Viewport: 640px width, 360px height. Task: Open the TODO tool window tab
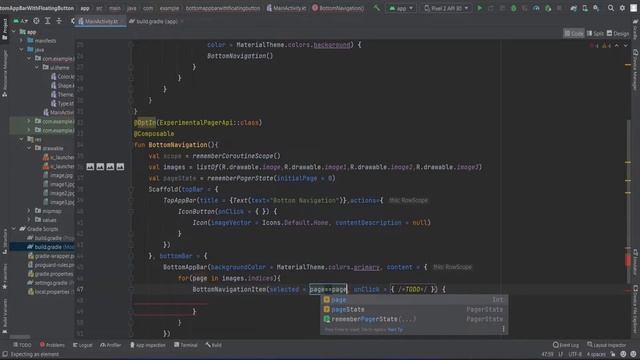click(x=22, y=345)
